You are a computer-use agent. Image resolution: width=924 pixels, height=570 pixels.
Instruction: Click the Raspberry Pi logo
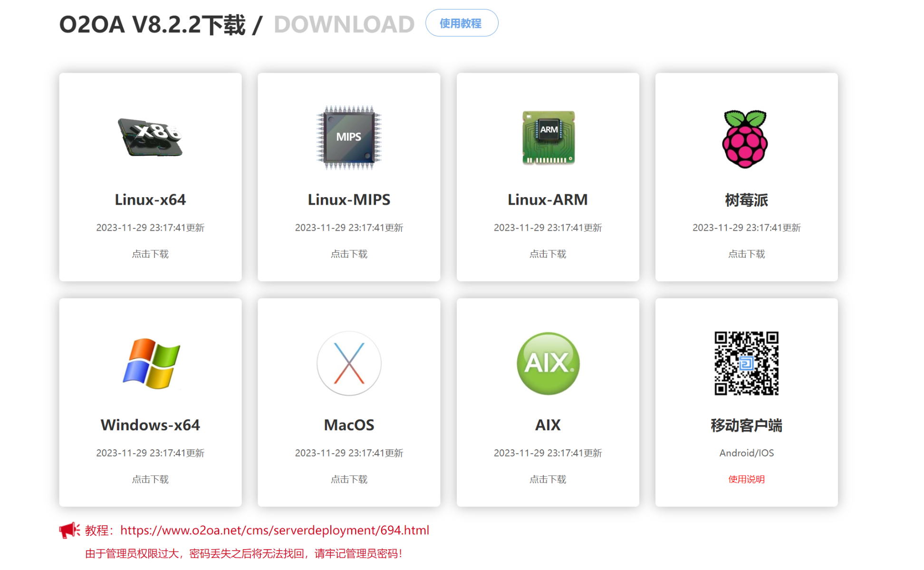[746, 139]
